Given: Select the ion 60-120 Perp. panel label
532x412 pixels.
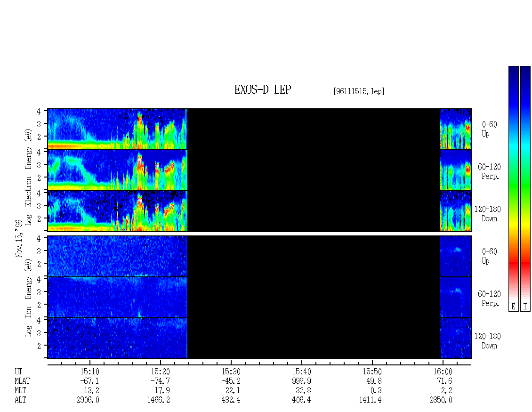Looking at the screenshot, I should point(489,299).
